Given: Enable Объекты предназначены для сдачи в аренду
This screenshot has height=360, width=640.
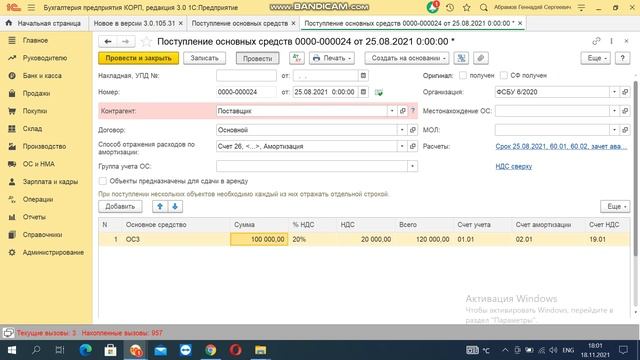Looking at the screenshot, I should coord(102,181).
